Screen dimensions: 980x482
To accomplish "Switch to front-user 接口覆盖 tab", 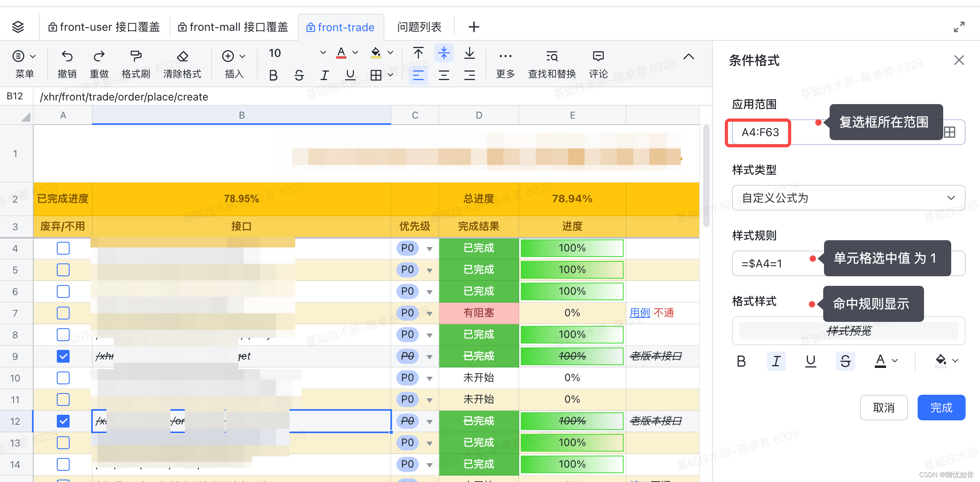I will point(104,27).
